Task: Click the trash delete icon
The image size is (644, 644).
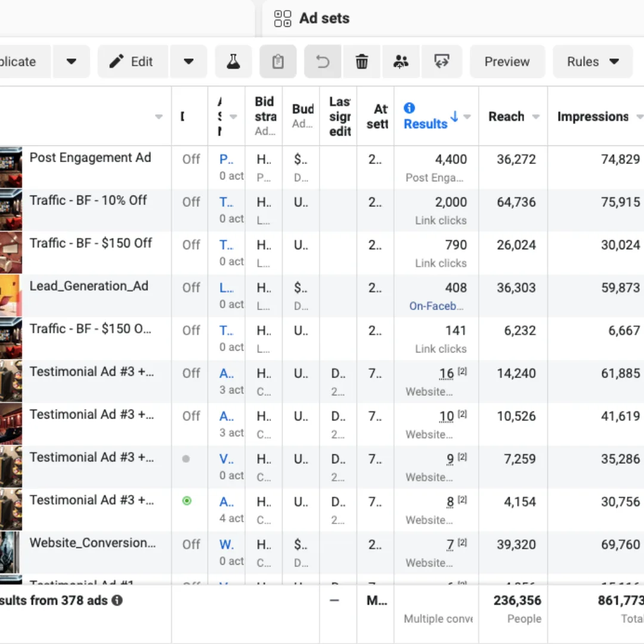Action: click(362, 61)
